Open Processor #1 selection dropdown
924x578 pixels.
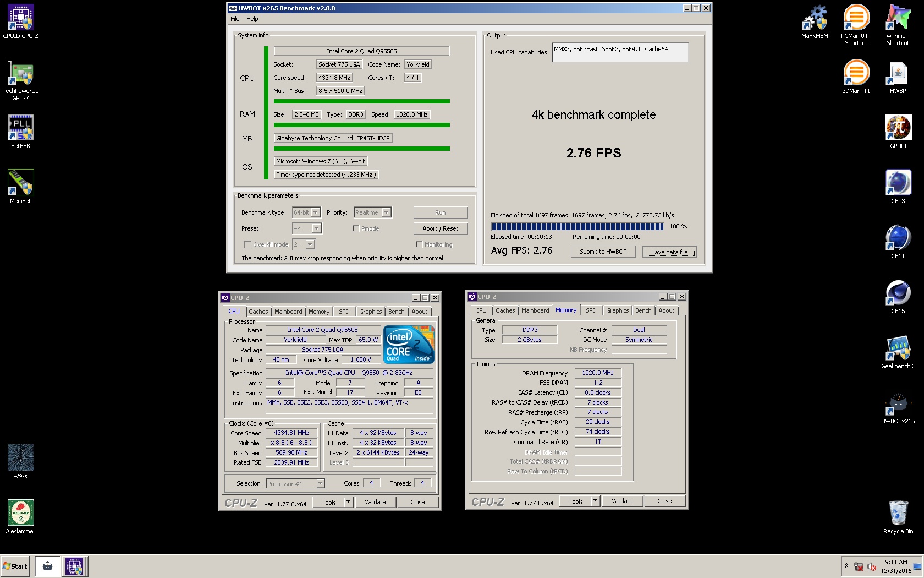point(295,484)
